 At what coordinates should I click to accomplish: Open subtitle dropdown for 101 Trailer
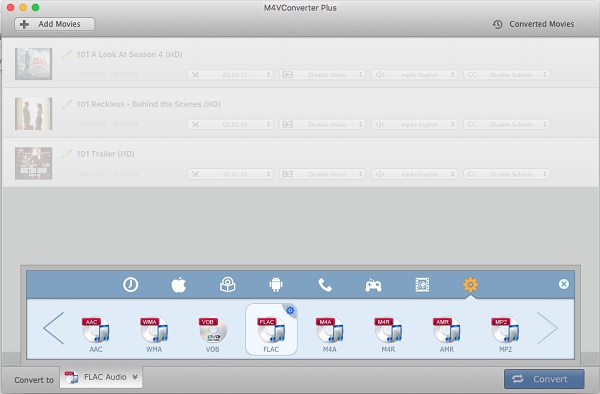(507, 174)
